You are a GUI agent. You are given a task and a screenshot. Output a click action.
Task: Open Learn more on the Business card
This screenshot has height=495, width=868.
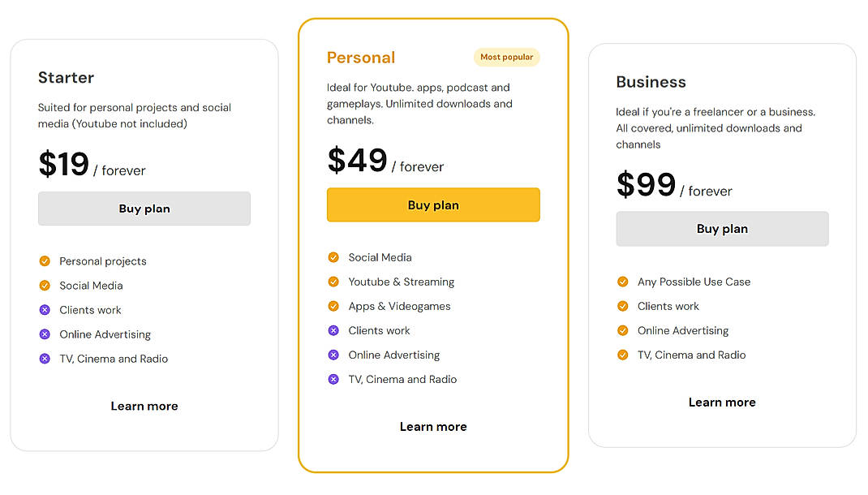click(x=722, y=402)
